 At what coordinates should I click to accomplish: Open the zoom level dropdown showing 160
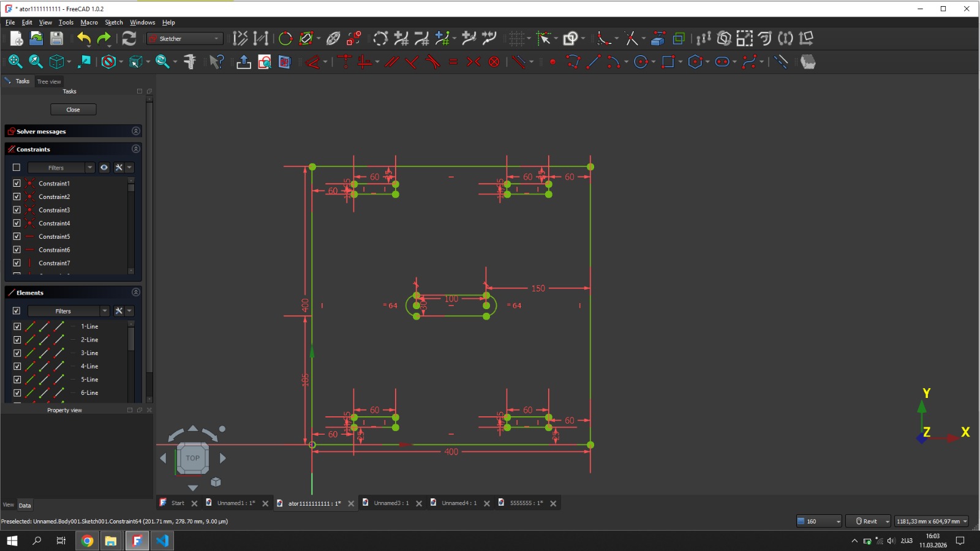click(x=837, y=521)
